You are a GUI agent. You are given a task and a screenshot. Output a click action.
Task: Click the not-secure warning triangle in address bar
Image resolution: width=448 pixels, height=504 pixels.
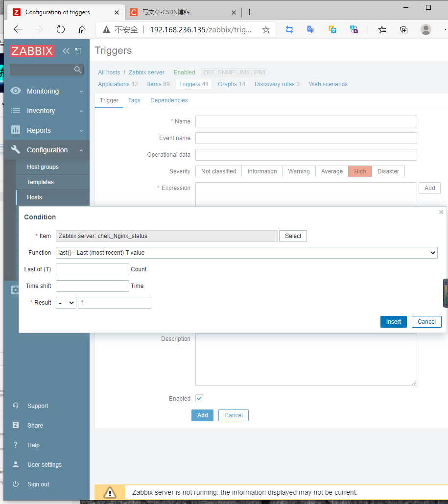(x=106, y=29)
